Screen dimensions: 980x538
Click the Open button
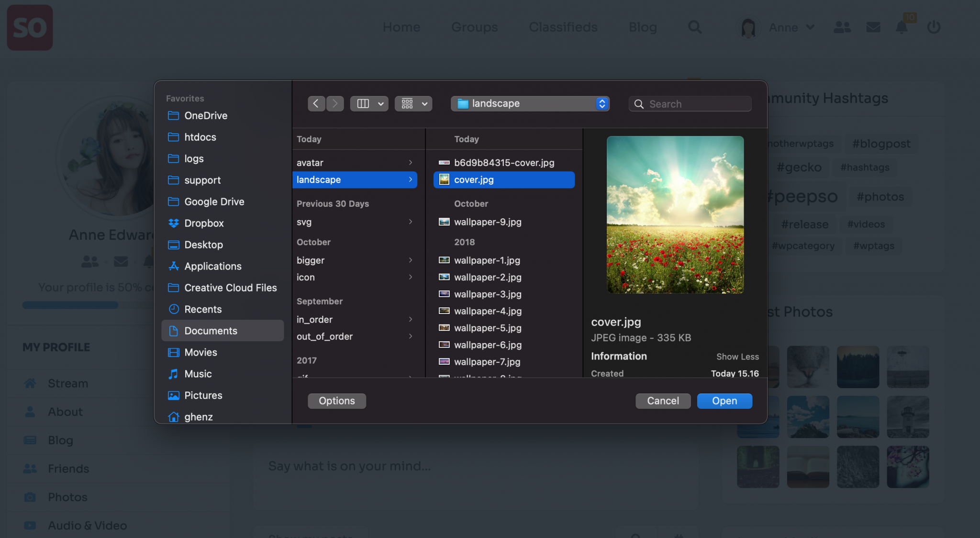pyautogui.click(x=724, y=401)
